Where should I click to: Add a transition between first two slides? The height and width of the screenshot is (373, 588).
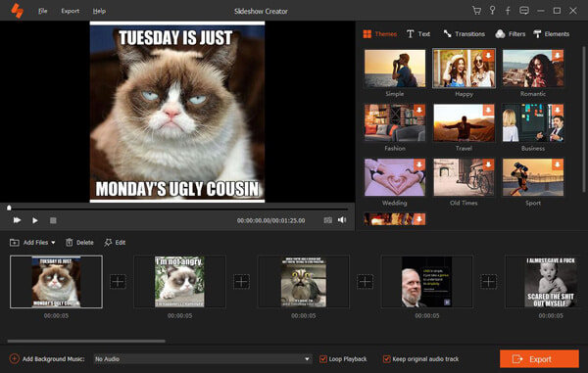pos(118,282)
